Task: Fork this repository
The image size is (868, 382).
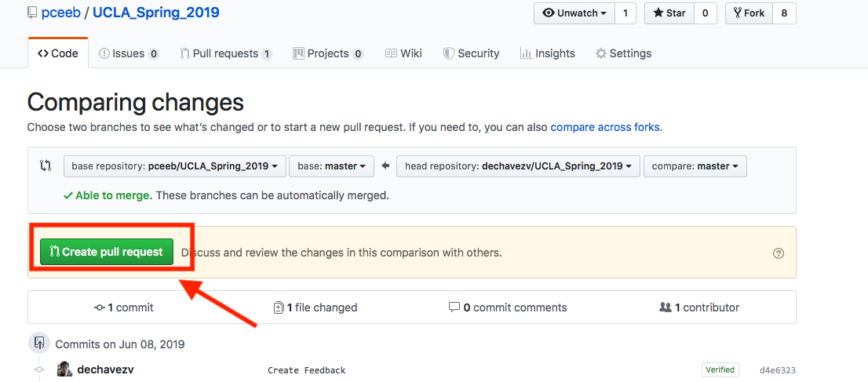Action: (x=749, y=13)
